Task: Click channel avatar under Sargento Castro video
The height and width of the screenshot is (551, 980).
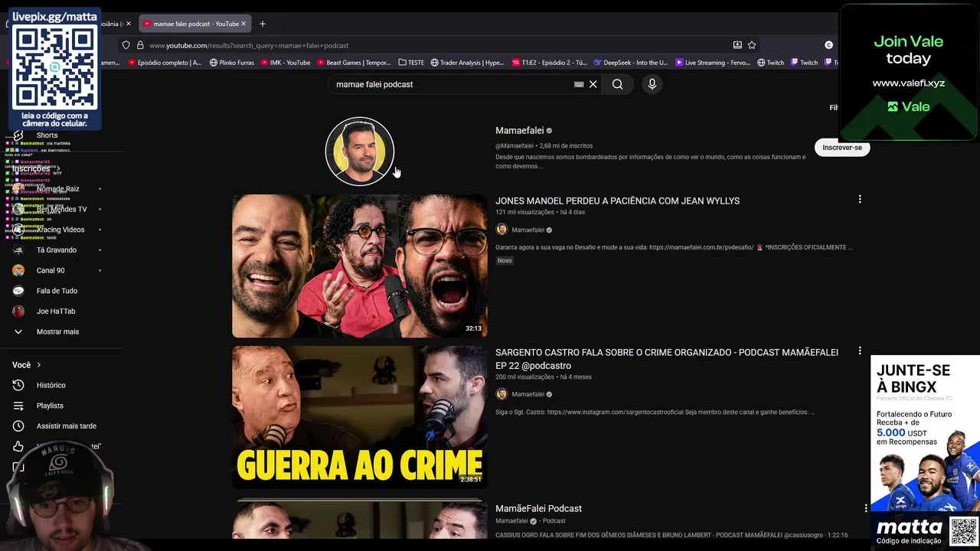Action: point(501,394)
